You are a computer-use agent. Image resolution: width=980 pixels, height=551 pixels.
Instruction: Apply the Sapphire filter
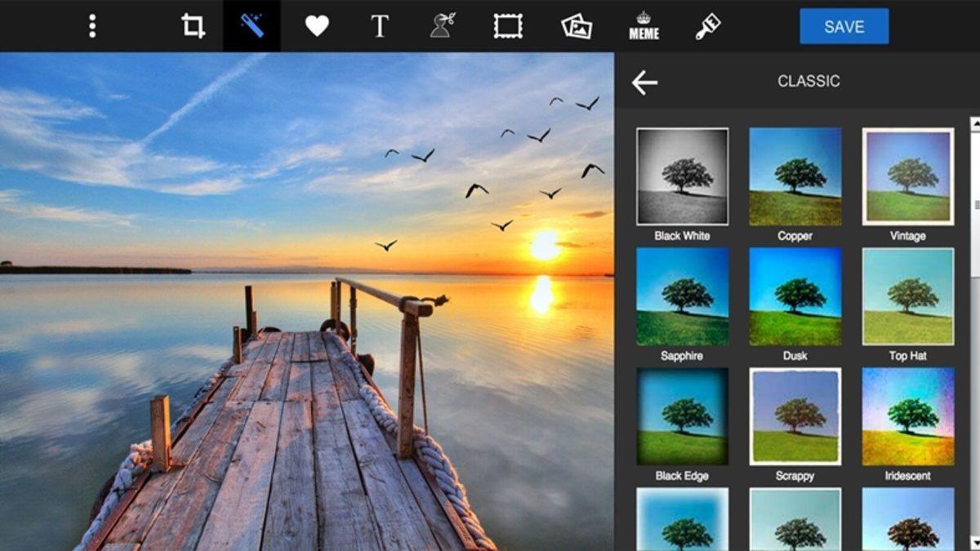683,295
